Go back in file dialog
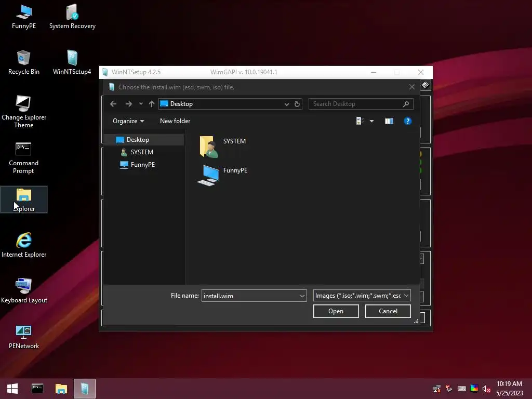 click(113, 104)
